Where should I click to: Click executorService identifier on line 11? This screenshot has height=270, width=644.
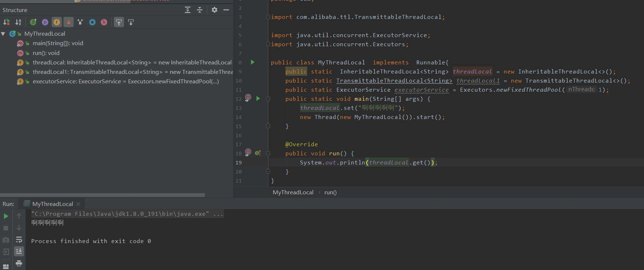[x=421, y=90]
